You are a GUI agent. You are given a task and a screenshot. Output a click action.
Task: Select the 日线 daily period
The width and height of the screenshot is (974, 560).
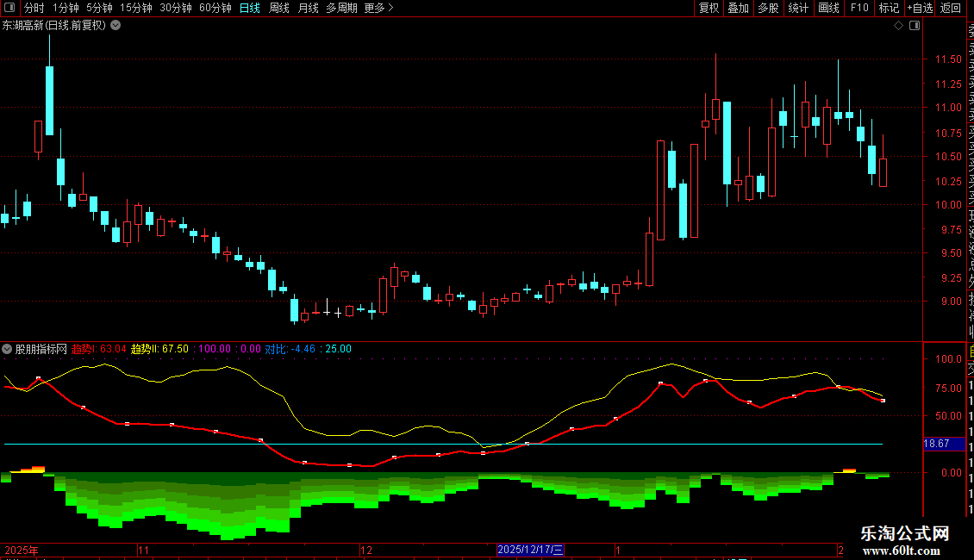(250, 8)
